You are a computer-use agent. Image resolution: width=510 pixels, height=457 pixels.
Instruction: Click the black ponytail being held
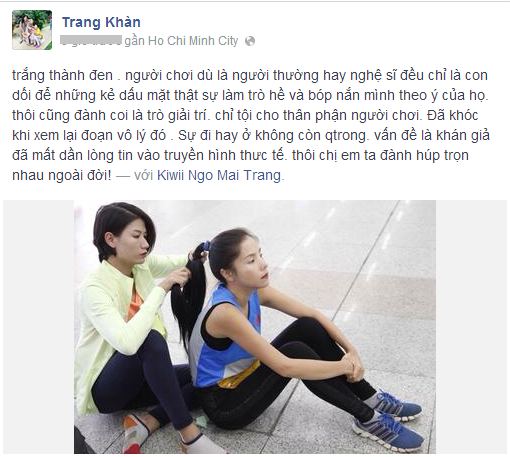pyautogui.click(x=187, y=293)
